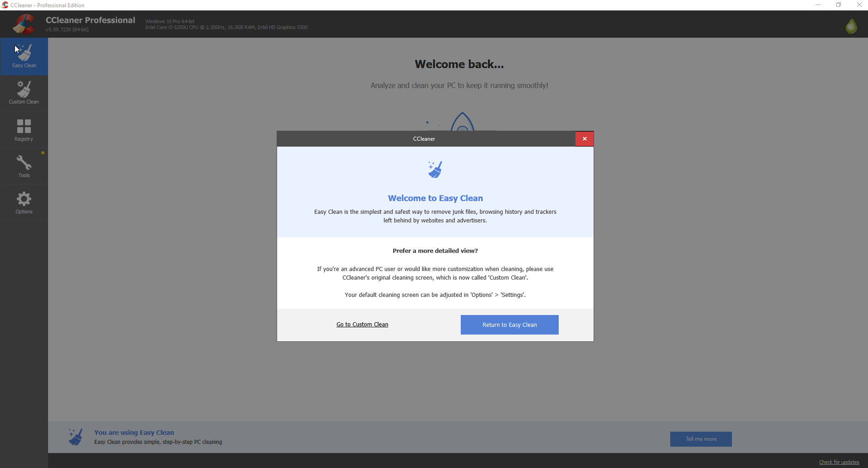Viewport: 868px width, 468px height.
Task: Open the Custom Clean sidebar section
Action: tap(24, 93)
